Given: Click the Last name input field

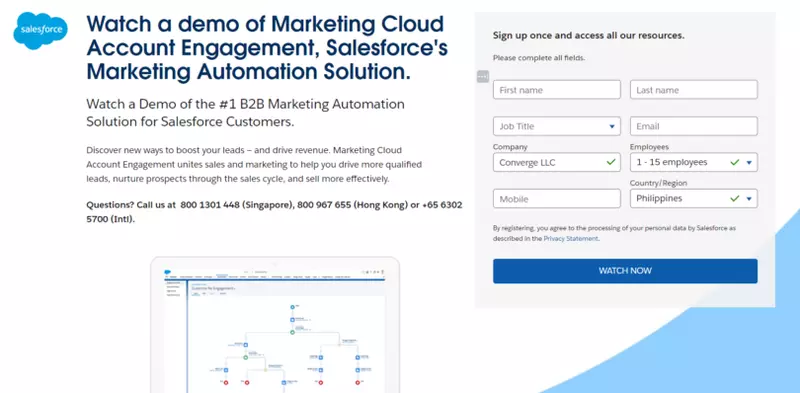Looking at the screenshot, I should pos(694,90).
